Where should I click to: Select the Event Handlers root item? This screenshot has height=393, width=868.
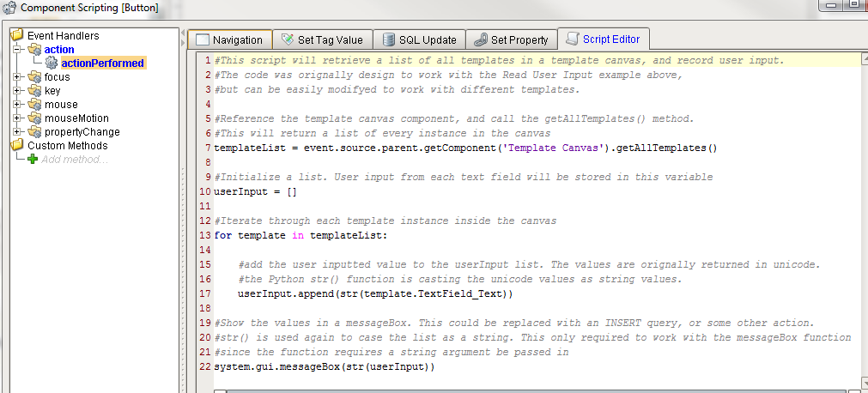coord(64,35)
